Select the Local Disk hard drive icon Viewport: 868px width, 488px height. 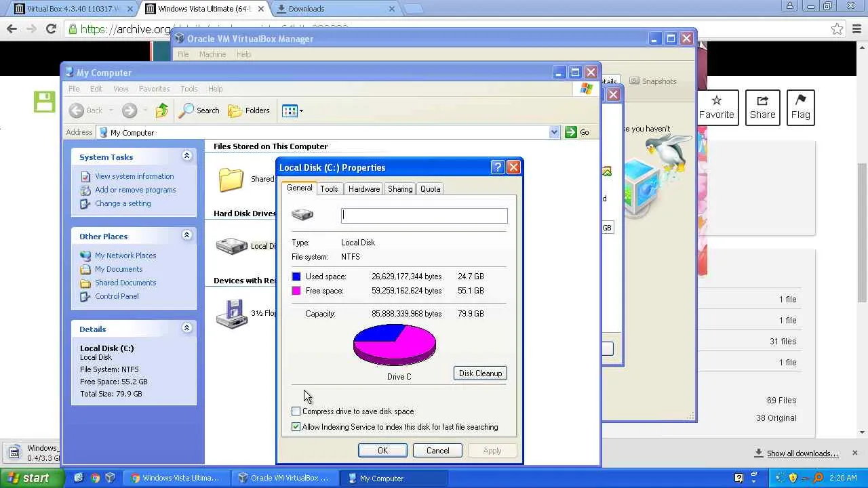pyautogui.click(x=232, y=246)
